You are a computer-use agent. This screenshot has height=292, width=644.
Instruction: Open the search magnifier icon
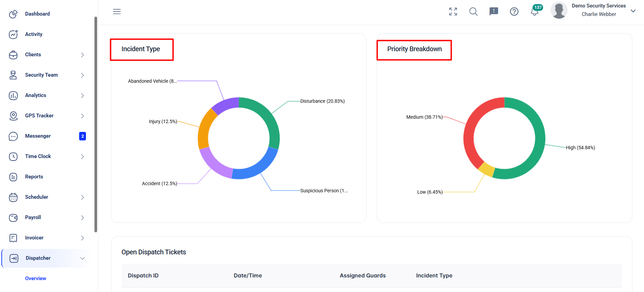tap(473, 12)
